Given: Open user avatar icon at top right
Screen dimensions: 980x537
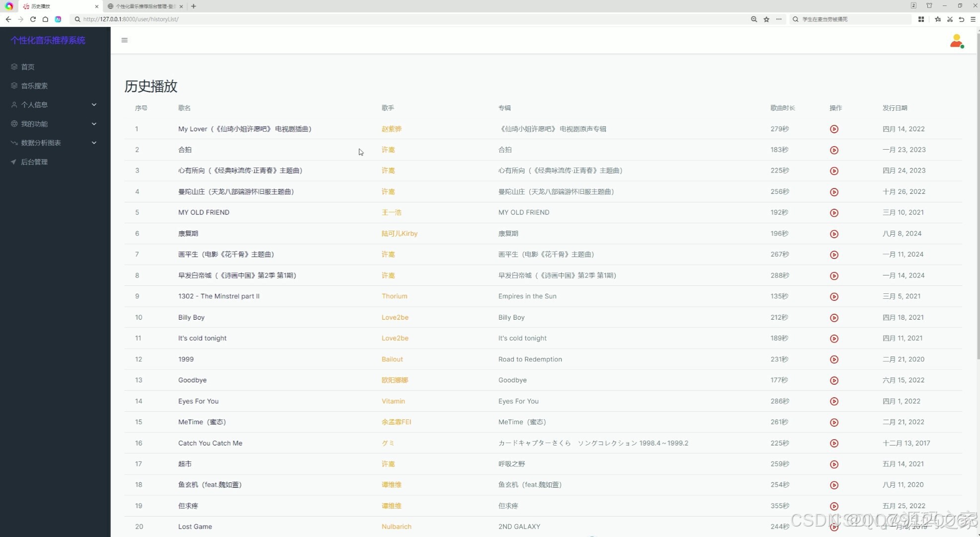Looking at the screenshot, I should pyautogui.click(x=956, y=41).
